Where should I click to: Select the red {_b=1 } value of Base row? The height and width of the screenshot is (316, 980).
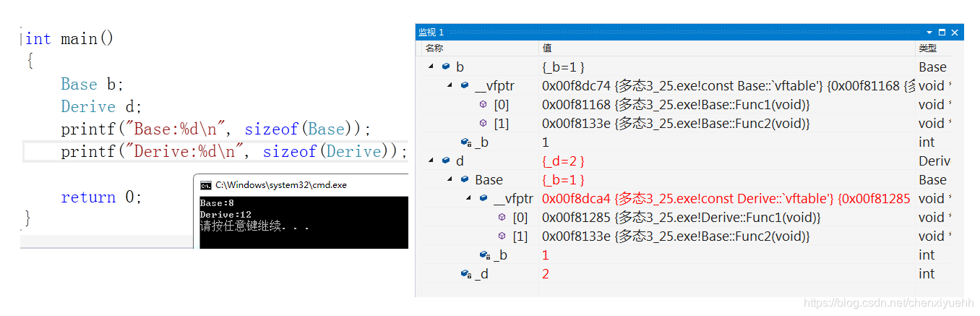click(563, 179)
